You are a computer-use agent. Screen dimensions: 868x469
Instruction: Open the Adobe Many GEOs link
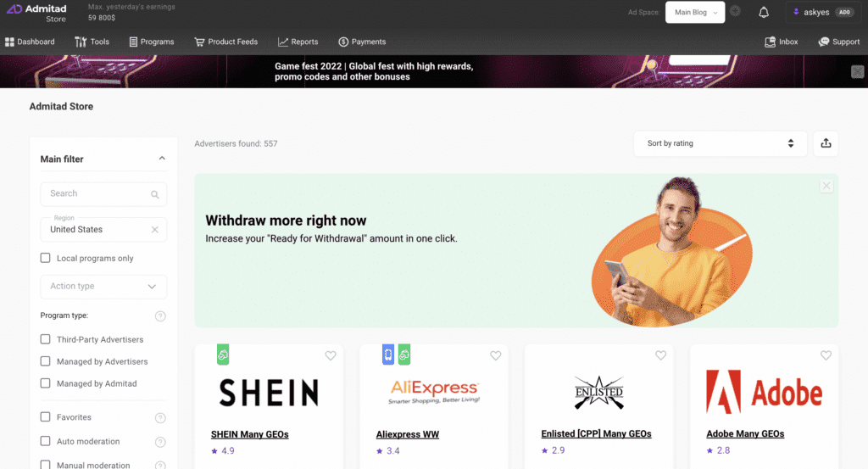pos(745,433)
